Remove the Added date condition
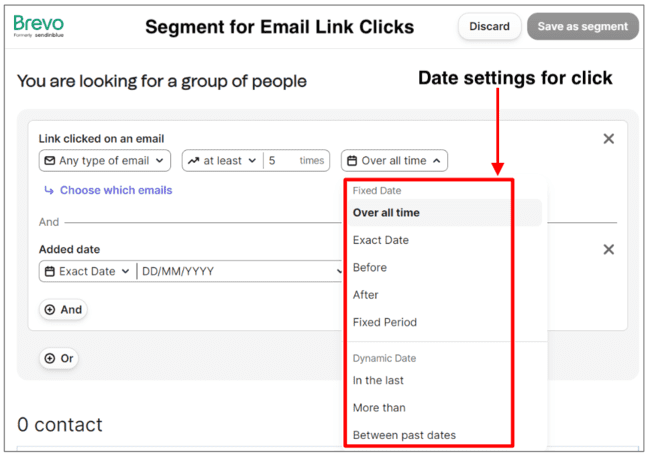 point(608,249)
